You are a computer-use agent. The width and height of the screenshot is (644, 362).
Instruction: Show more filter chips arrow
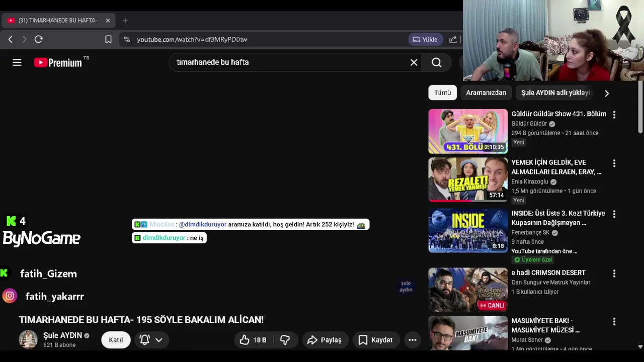click(x=607, y=93)
